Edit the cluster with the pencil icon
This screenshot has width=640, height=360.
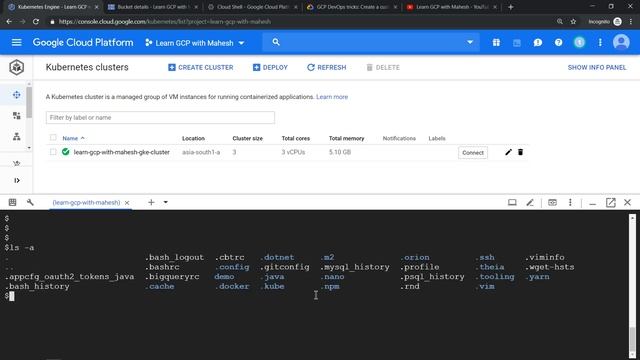click(x=508, y=152)
